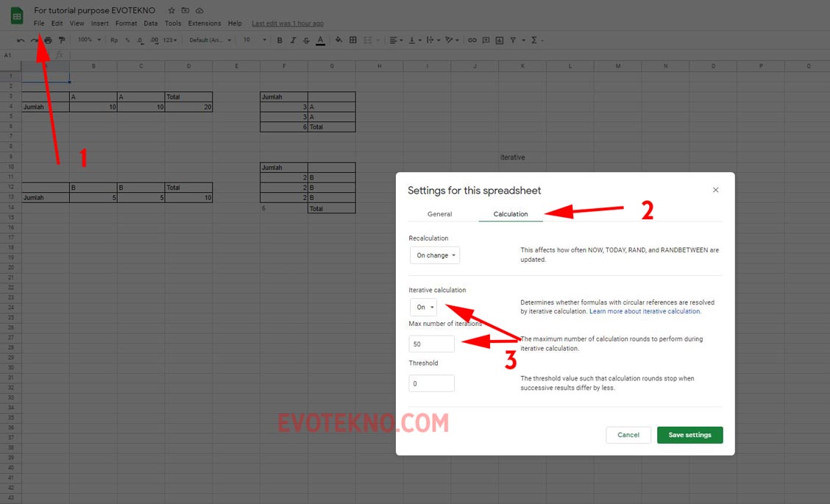This screenshot has height=504, width=830.
Task: Open the Iterative calculation 'On' dropdown
Action: [423, 307]
